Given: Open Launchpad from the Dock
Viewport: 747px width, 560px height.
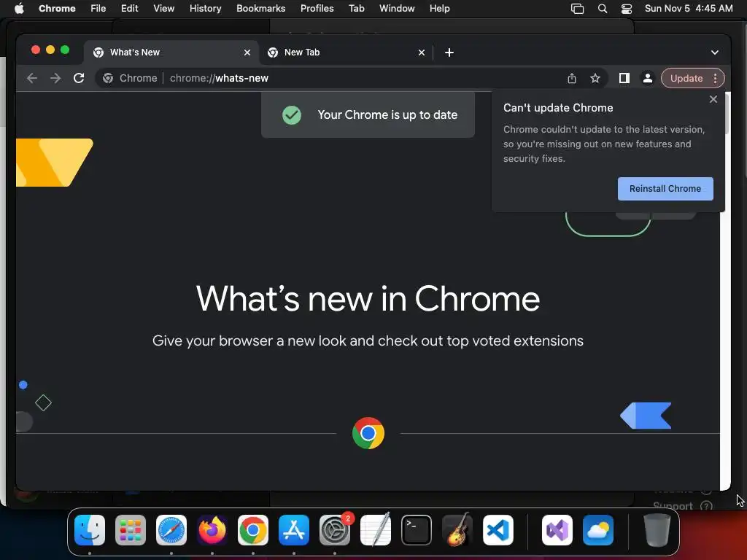Looking at the screenshot, I should point(131,530).
